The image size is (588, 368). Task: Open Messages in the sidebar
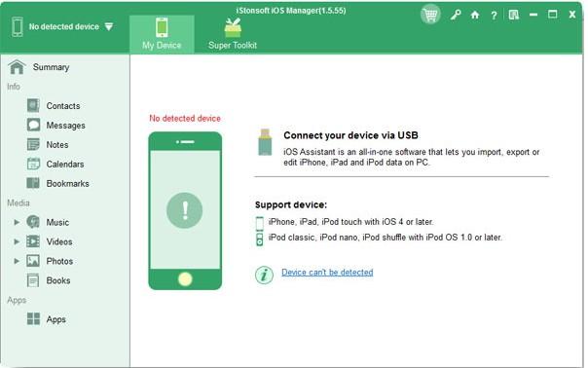[x=65, y=126]
